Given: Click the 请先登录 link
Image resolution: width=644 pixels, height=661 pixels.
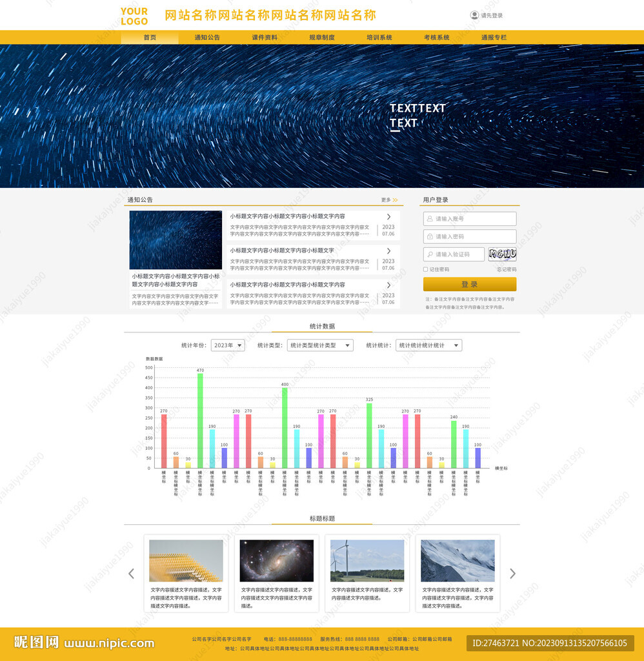Looking at the screenshot, I should tap(492, 15).
